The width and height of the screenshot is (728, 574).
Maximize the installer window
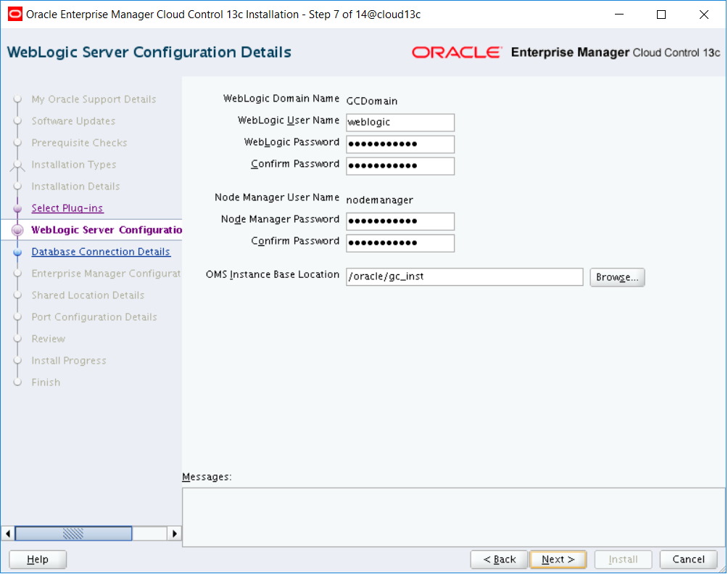(661, 15)
